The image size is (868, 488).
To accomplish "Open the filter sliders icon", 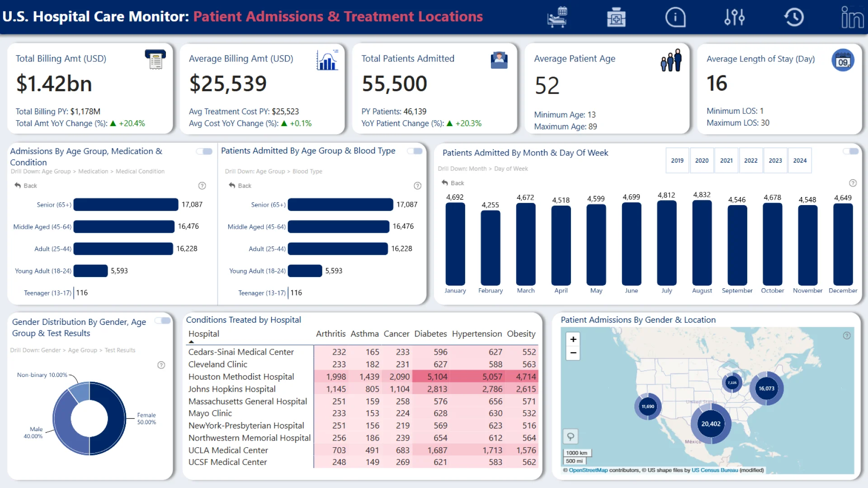I will click(734, 18).
